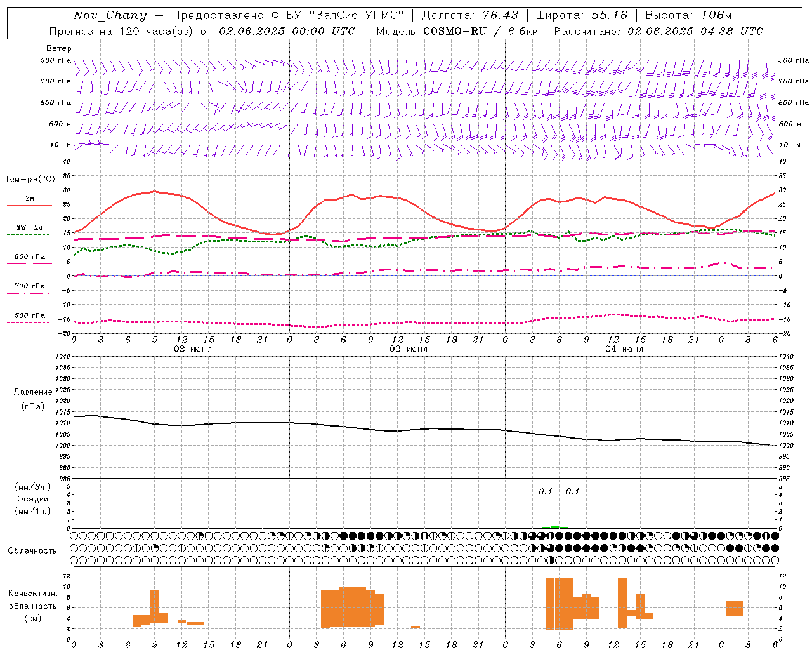Click the model label 'COSMO-RU / 6.6км'

click(x=480, y=31)
